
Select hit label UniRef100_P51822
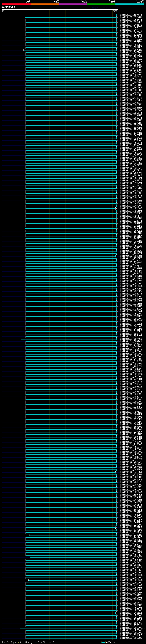[131, 105]
